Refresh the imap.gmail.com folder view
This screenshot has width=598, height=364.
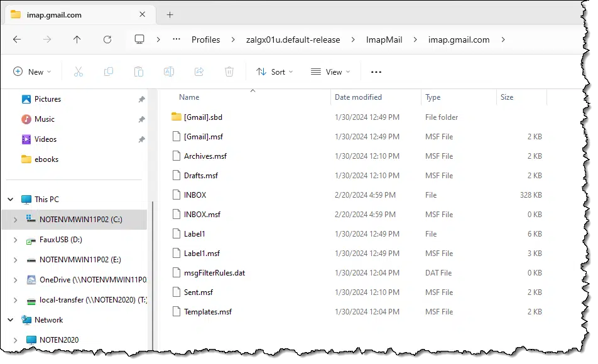point(107,40)
